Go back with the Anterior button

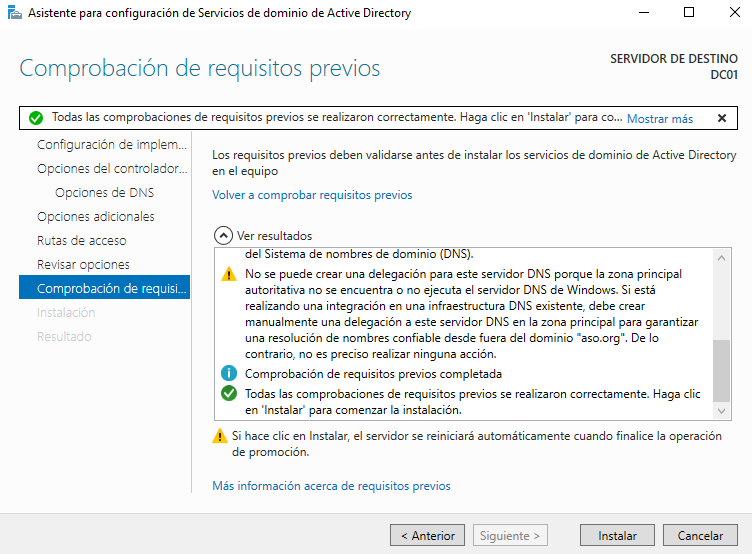(428, 535)
